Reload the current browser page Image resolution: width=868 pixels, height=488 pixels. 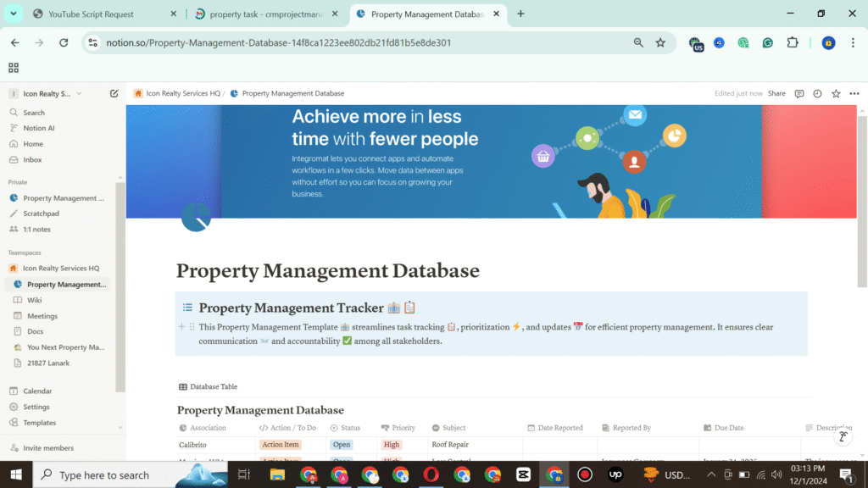click(x=64, y=42)
